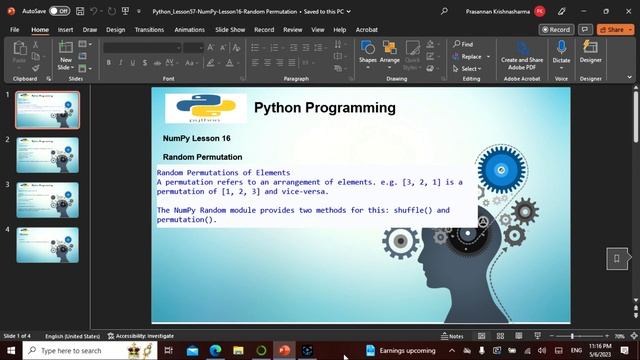The height and width of the screenshot is (360, 640).
Task: Switch to the Insert tab
Action: click(x=65, y=29)
